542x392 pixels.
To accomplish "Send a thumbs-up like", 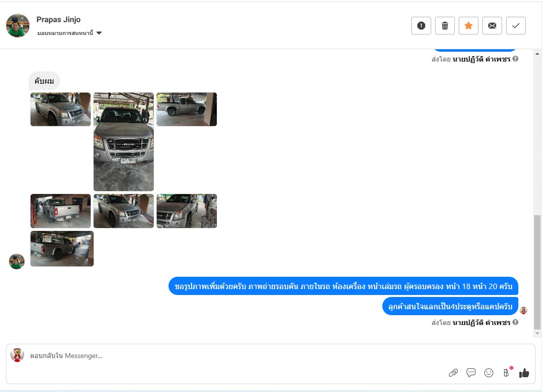I will click(524, 373).
